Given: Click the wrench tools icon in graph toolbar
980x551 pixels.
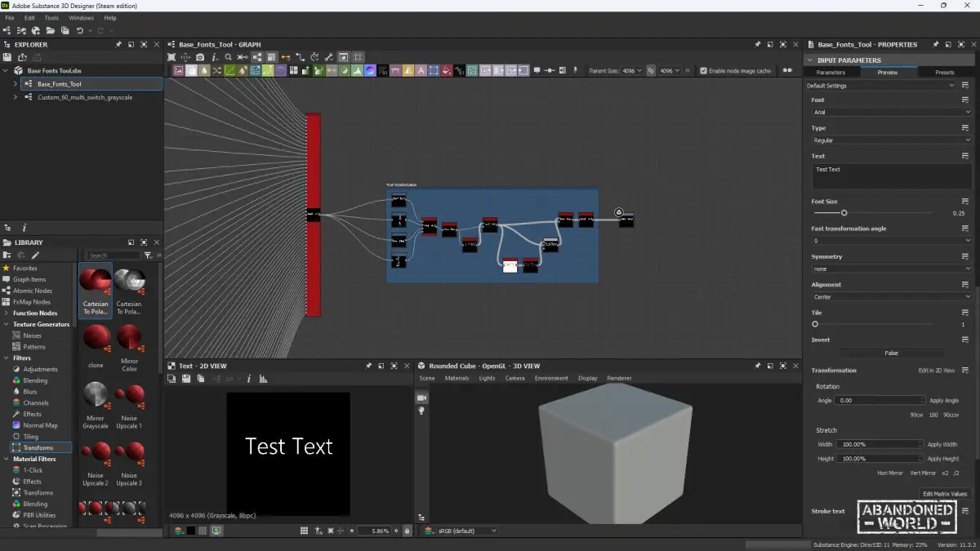Looking at the screenshot, I should [329, 57].
